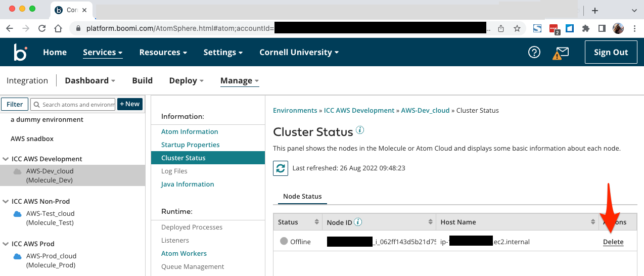Bookmark this page with the star icon
This screenshot has width=644, height=276.
point(517,29)
